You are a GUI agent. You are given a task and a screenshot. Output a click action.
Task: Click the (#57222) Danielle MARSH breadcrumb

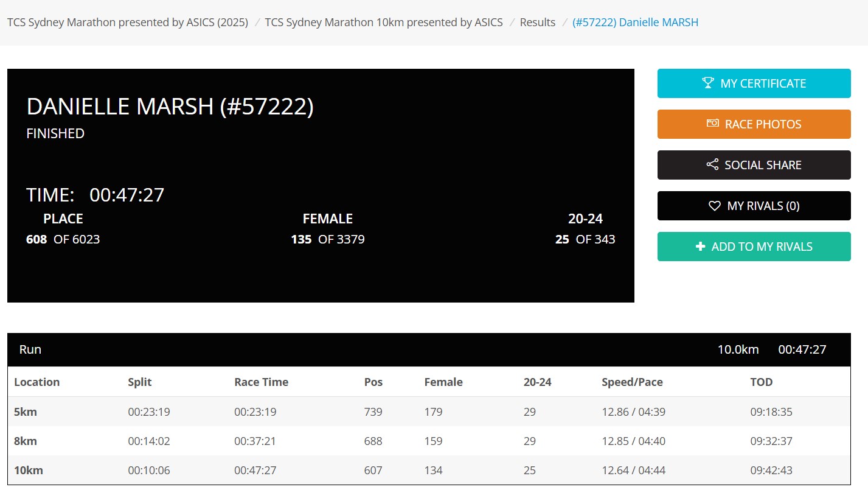coord(636,23)
